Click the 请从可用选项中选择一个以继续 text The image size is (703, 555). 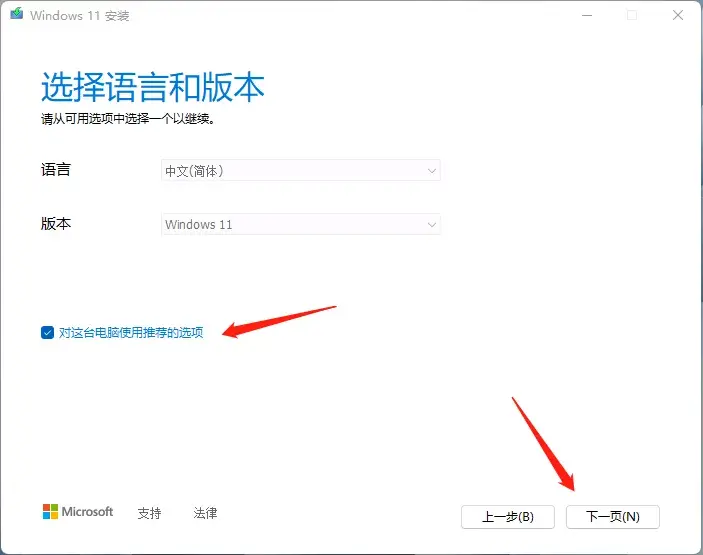pyautogui.click(x=128, y=119)
